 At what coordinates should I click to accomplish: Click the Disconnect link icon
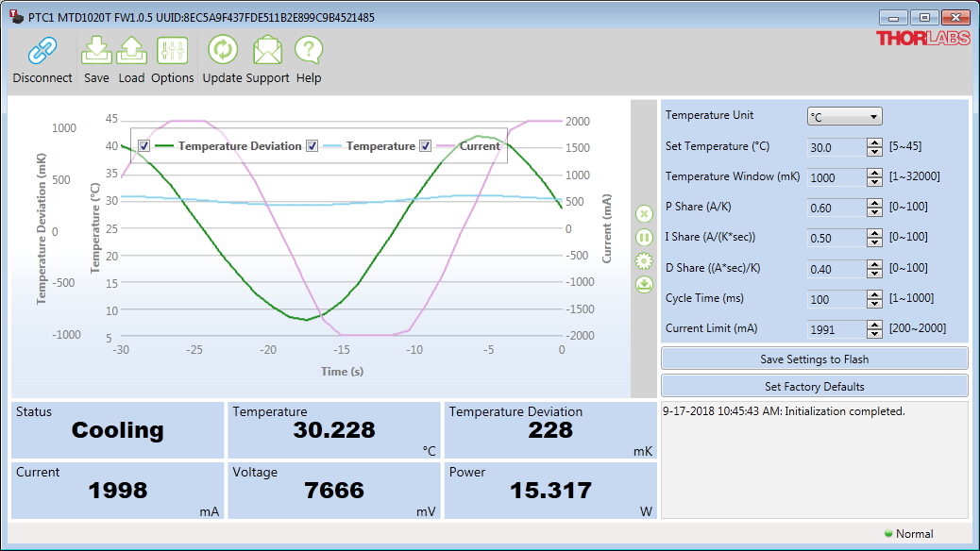[x=42, y=51]
